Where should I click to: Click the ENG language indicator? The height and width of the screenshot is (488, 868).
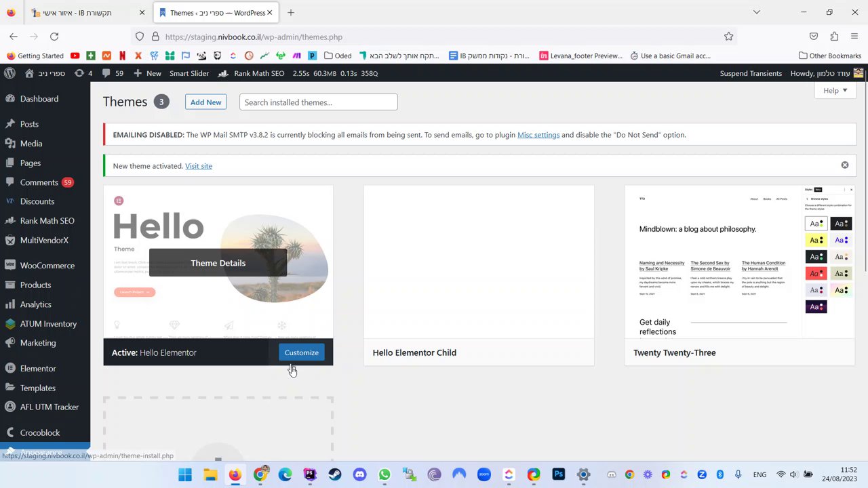[x=759, y=475]
